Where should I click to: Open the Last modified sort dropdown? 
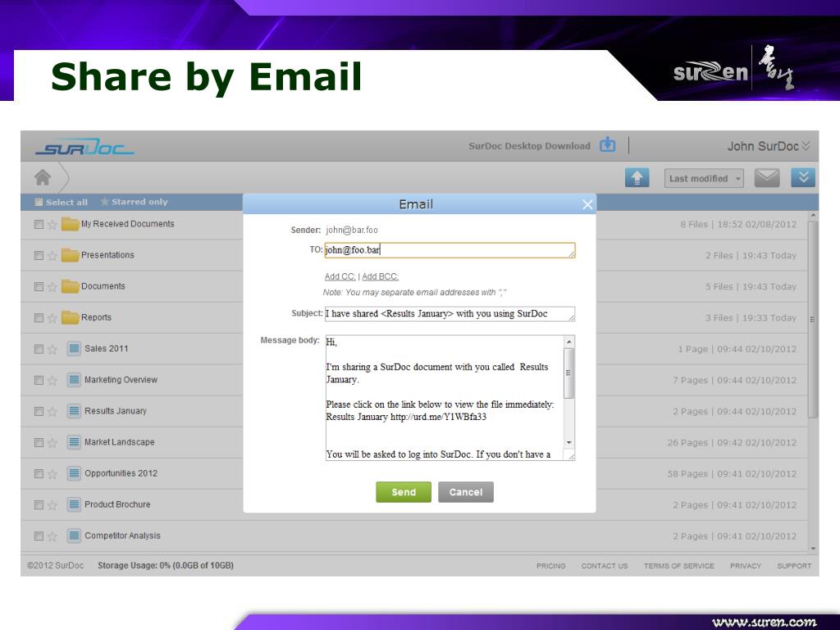(x=704, y=178)
